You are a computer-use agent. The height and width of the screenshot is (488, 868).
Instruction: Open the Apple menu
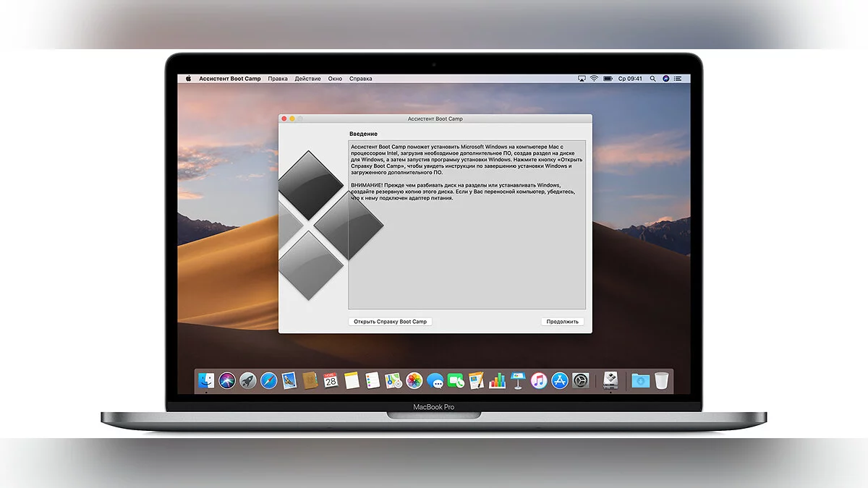pyautogui.click(x=189, y=78)
